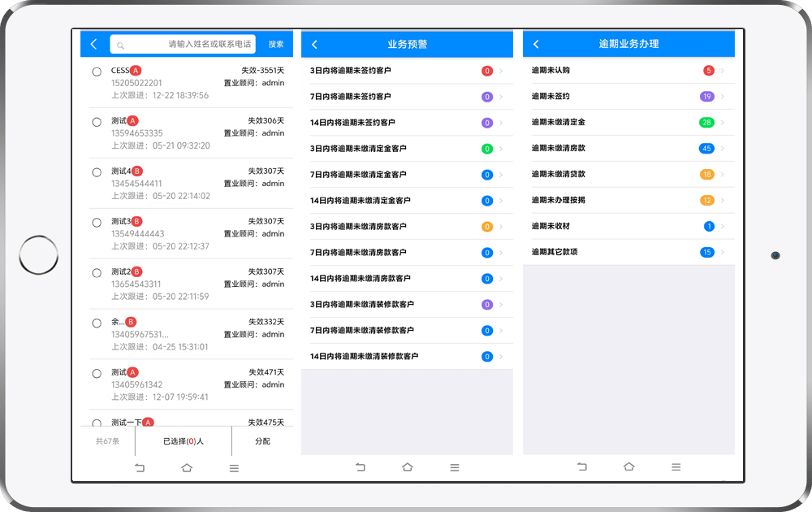812x512 pixels.
Task: Open 逾期未签约 entry
Action: (x=628, y=97)
